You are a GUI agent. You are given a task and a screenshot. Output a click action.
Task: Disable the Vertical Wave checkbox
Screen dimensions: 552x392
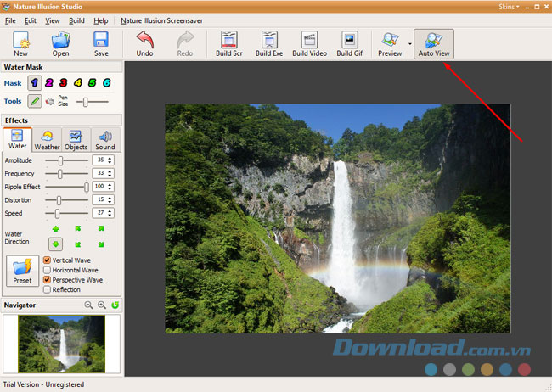tap(47, 260)
